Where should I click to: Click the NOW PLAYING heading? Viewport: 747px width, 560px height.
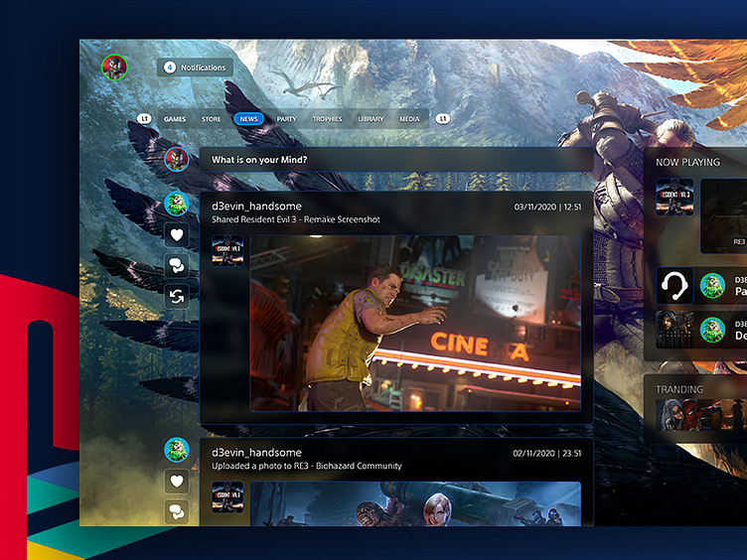(x=688, y=163)
